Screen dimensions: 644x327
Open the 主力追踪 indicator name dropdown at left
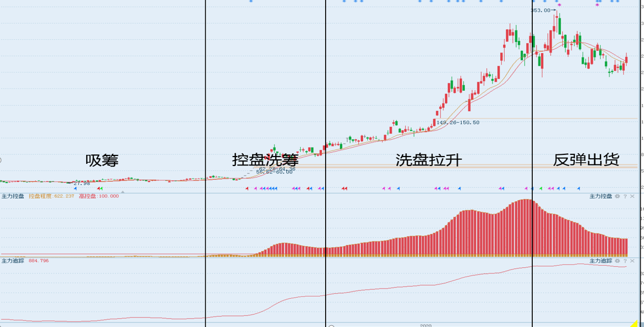[x=13, y=261]
